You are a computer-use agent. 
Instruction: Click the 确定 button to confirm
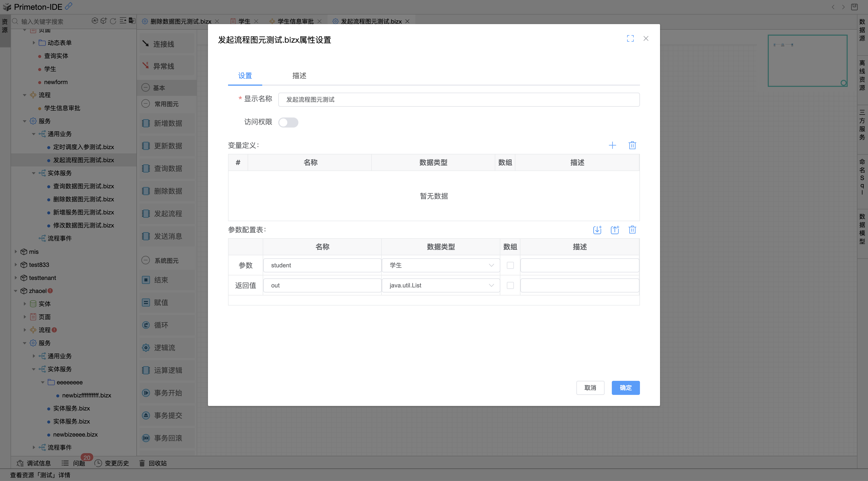[x=625, y=388]
